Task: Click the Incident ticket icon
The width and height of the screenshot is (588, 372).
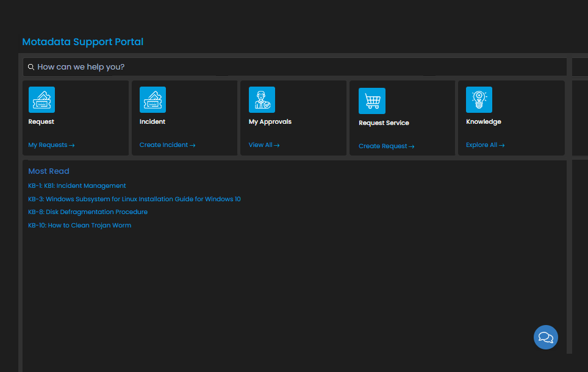Action: click(x=152, y=100)
